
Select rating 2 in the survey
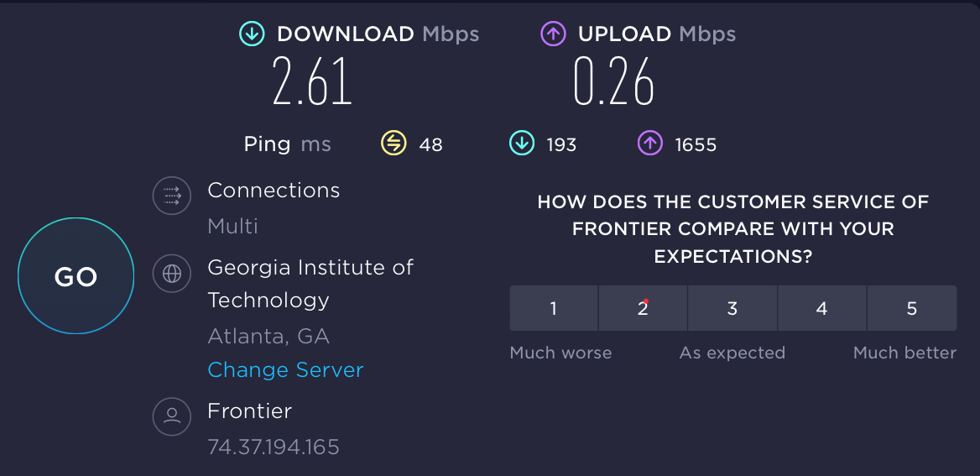pyautogui.click(x=643, y=308)
